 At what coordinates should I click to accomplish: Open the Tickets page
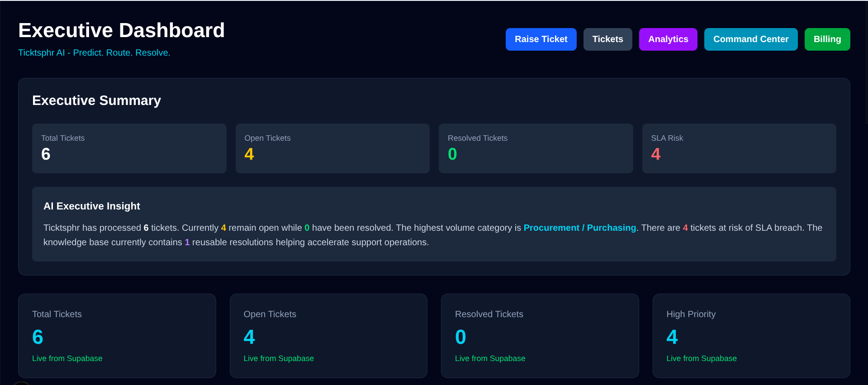607,39
